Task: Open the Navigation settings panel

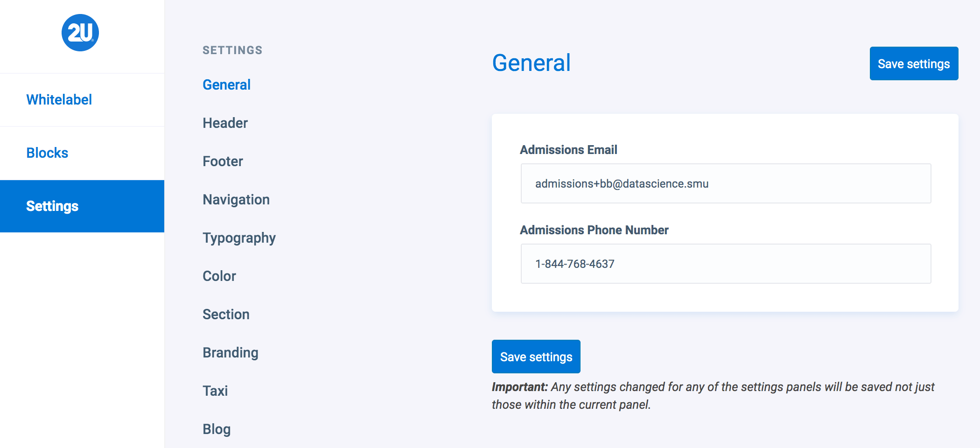Action: (236, 200)
